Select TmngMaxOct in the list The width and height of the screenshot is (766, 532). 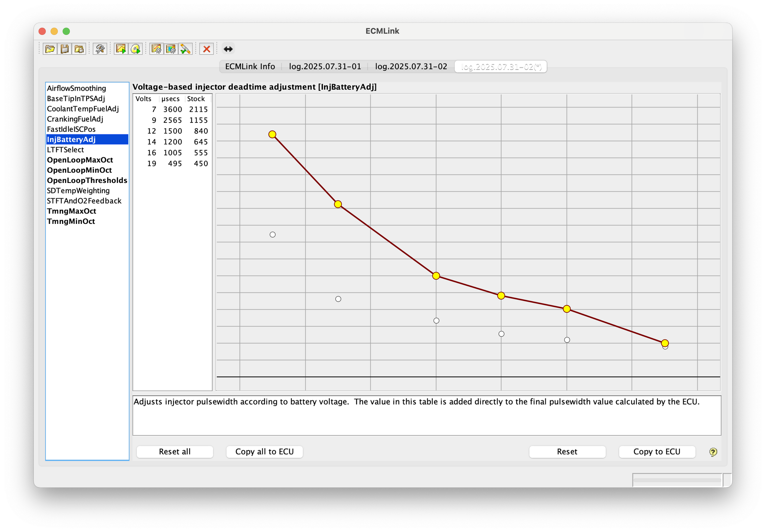(87, 211)
